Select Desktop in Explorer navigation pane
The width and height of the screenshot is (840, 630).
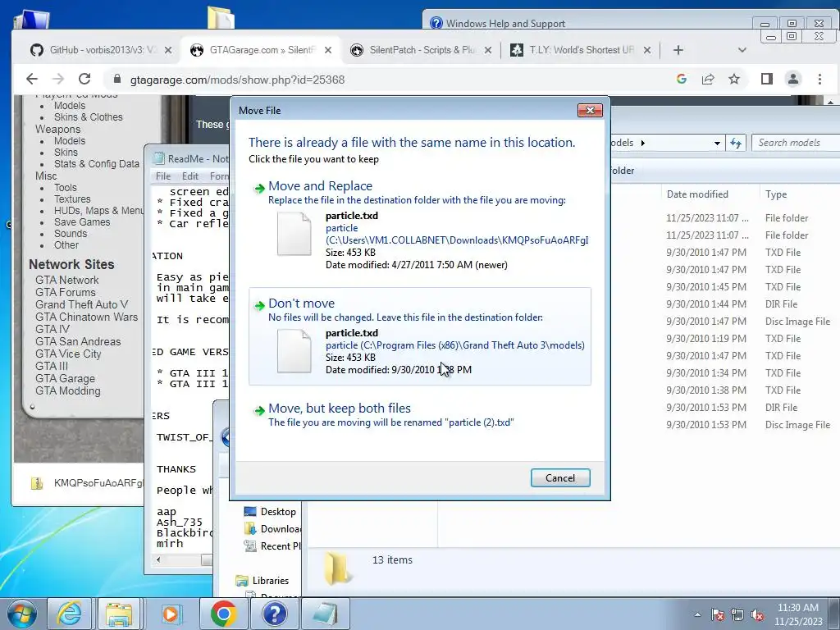(x=269, y=512)
